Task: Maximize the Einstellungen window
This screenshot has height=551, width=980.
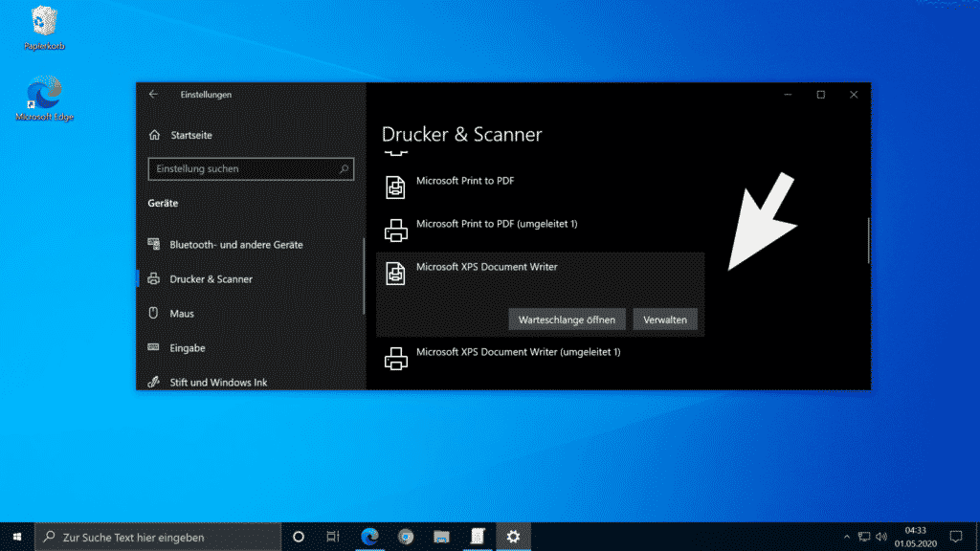Action: pyautogui.click(x=820, y=95)
